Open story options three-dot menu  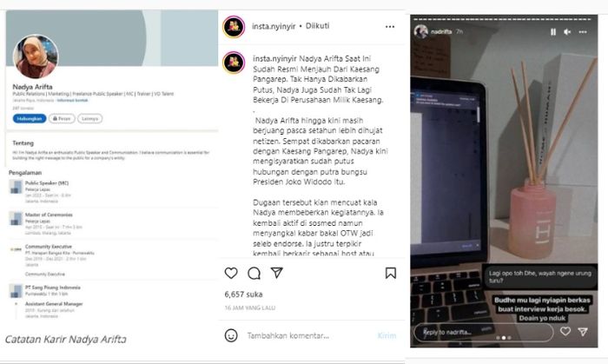point(583,32)
